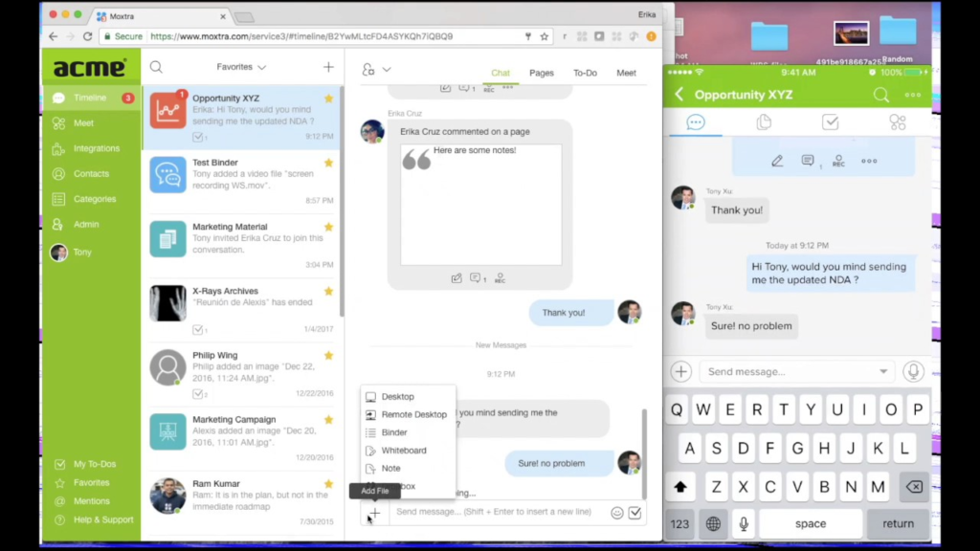Click comment icon under Erika's notes page
The width and height of the screenshot is (980, 551).
coord(477,278)
